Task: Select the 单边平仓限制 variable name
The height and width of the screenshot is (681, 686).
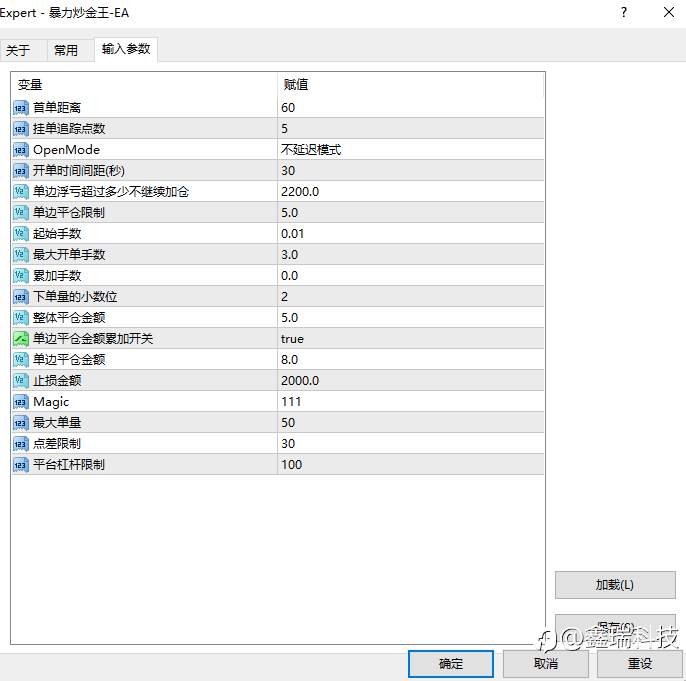Action: (x=69, y=213)
